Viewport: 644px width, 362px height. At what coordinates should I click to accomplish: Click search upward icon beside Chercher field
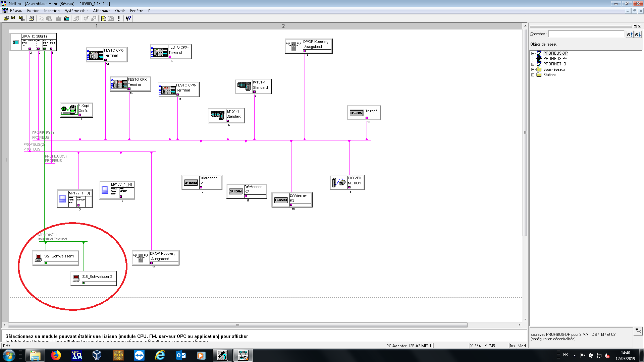click(630, 34)
